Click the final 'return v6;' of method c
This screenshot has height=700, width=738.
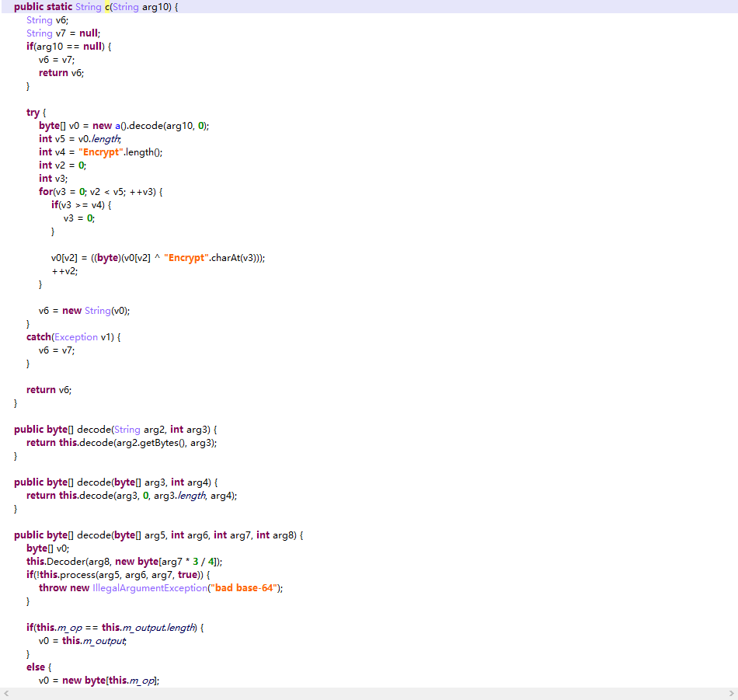pyautogui.click(x=49, y=390)
